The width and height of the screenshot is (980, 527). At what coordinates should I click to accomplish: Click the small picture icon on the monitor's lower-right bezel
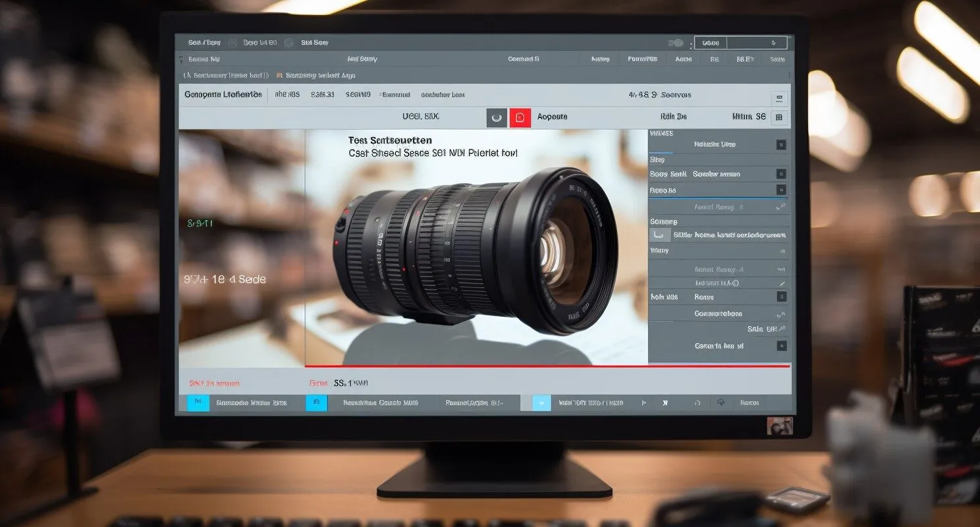pyautogui.click(x=780, y=426)
